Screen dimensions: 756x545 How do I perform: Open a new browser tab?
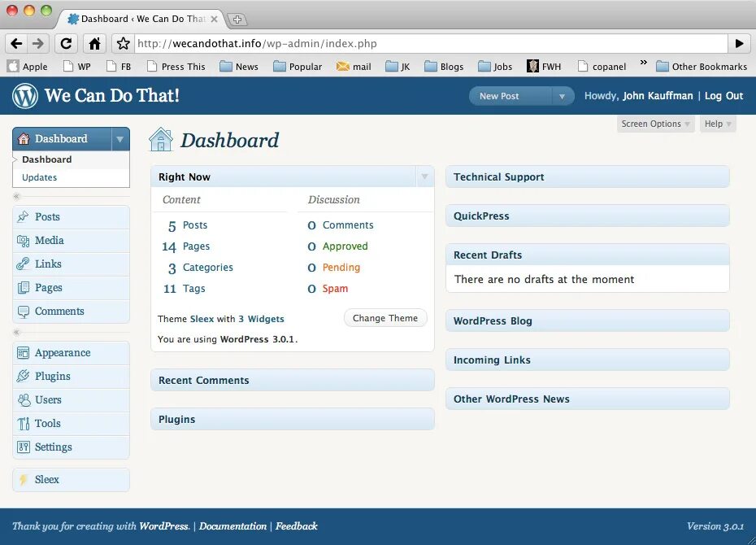tap(237, 20)
